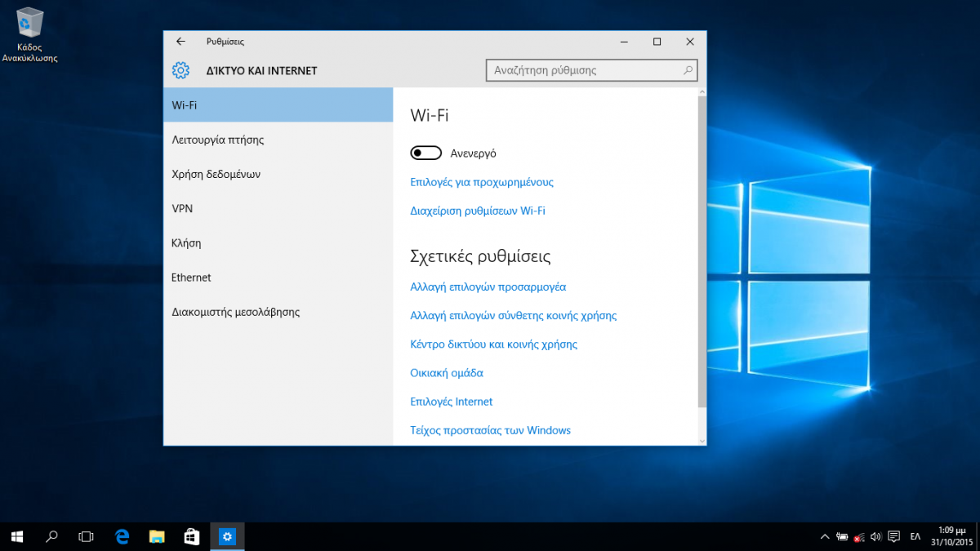980x551 pixels.
Task: Go back using the Settings back arrow
Action: tap(180, 42)
